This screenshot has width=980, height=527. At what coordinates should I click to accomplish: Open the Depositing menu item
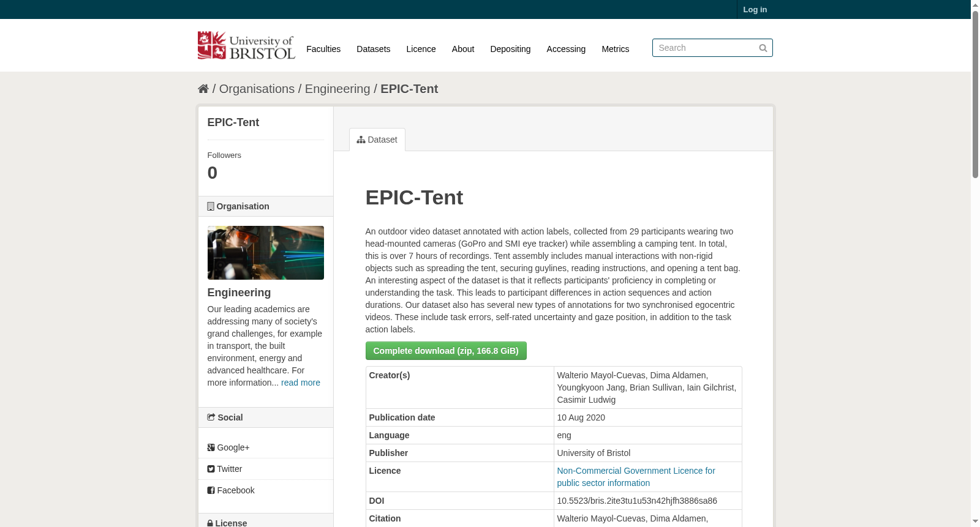(510, 49)
